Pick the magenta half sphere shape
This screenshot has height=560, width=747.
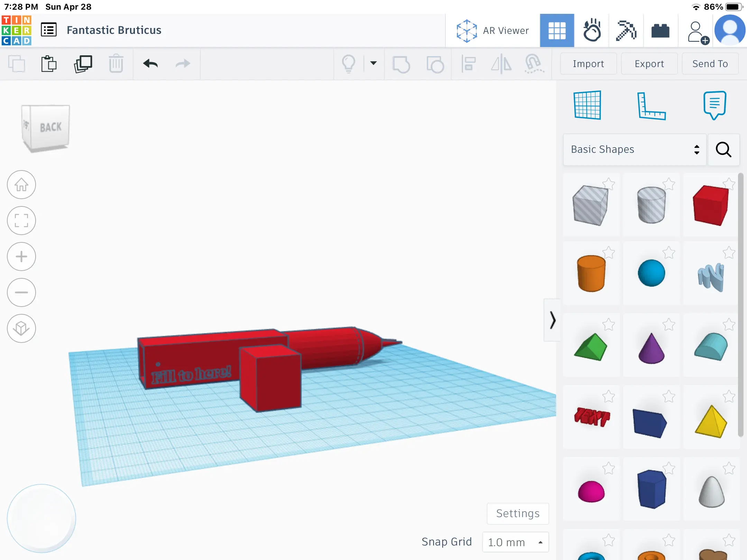(591, 491)
